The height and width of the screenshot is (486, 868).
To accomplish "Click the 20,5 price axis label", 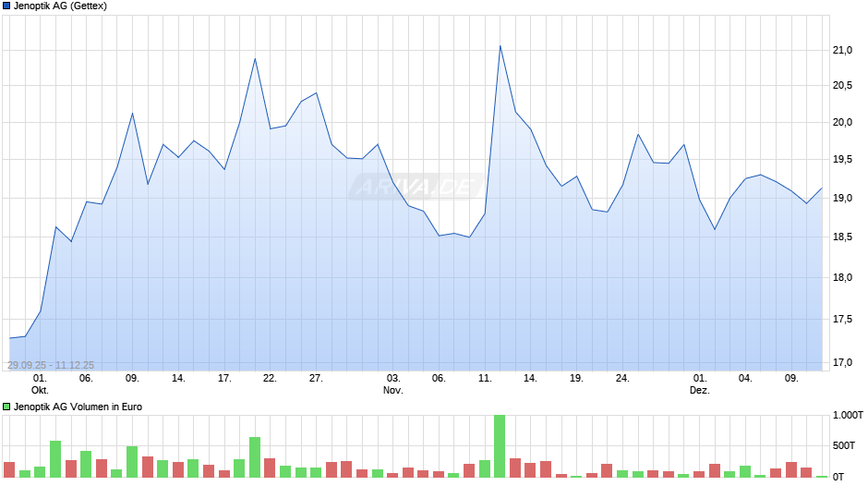I will (x=842, y=85).
